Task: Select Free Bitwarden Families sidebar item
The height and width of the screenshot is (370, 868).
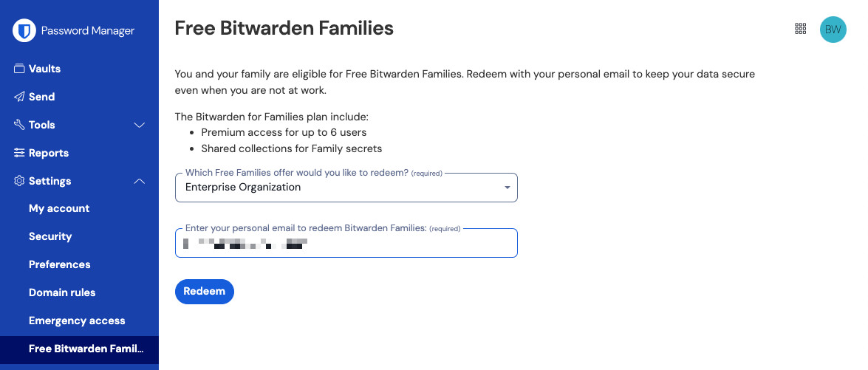Action: coord(86,349)
